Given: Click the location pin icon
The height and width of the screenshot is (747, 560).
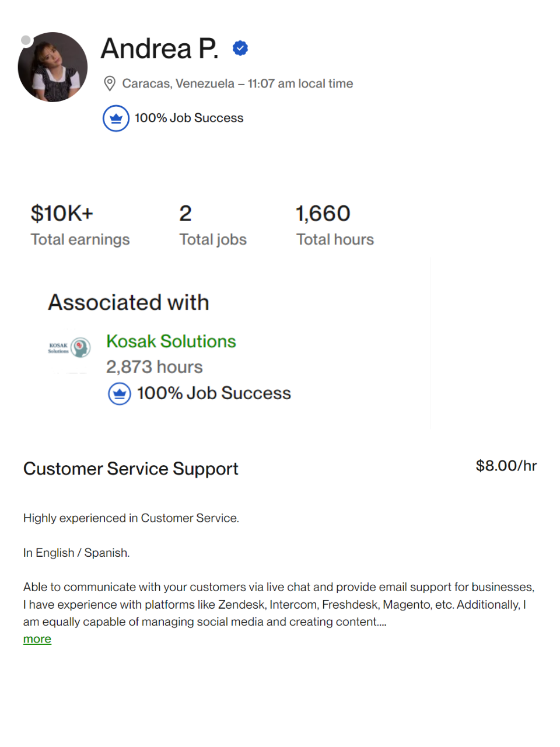Looking at the screenshot, I should (109, 83).
